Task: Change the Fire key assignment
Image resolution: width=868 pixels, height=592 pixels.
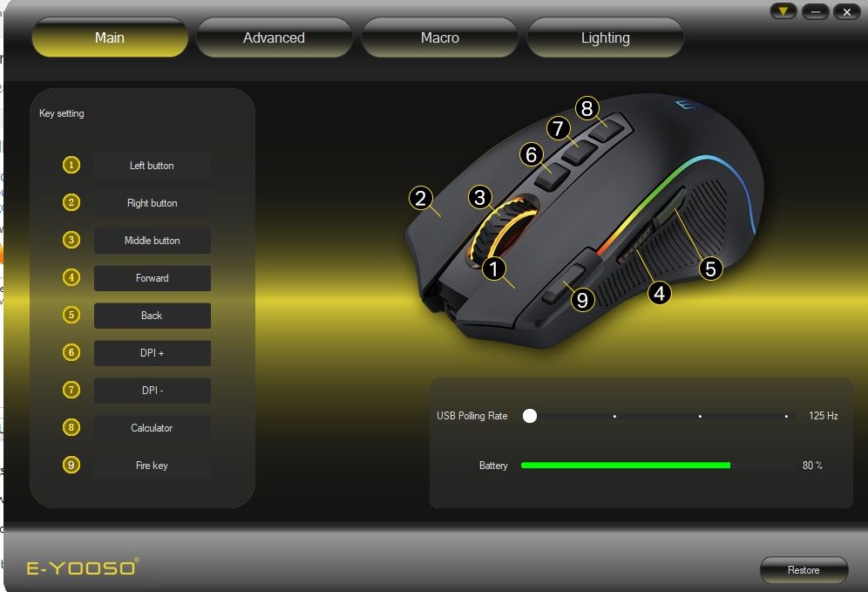Action: click(153, 466)
